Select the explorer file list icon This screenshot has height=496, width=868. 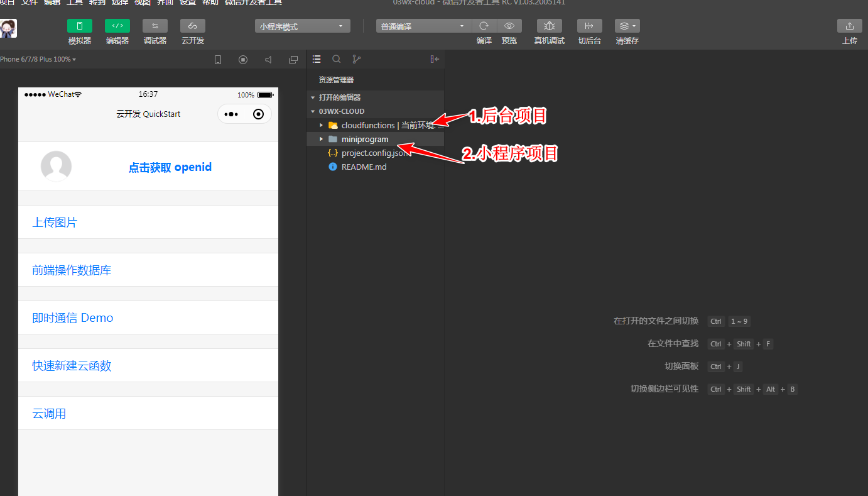coord(317,59)
